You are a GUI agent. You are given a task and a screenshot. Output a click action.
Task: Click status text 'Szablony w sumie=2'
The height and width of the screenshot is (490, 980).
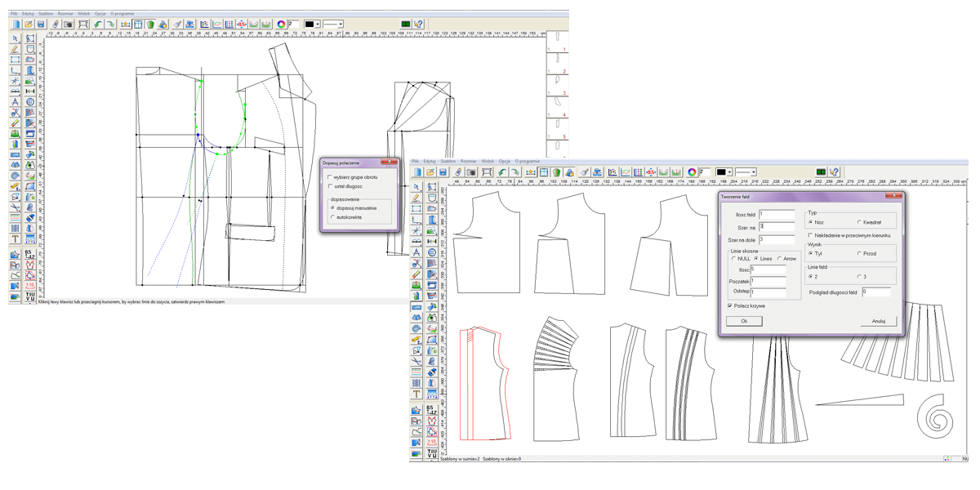[460, 459]
